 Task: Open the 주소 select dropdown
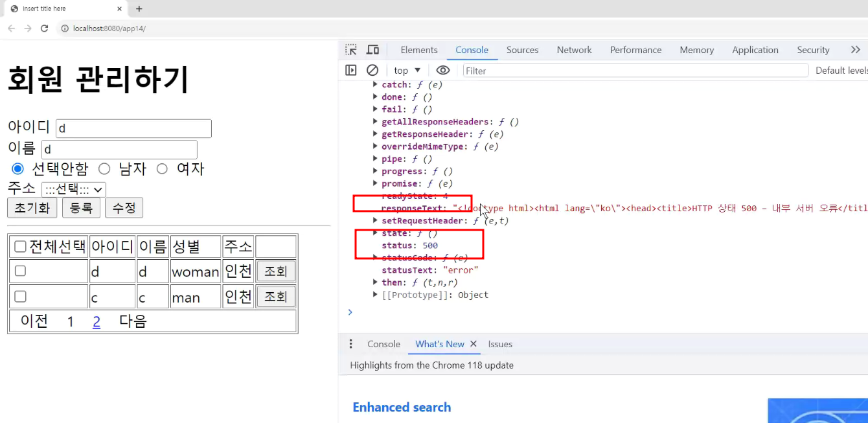73,189
